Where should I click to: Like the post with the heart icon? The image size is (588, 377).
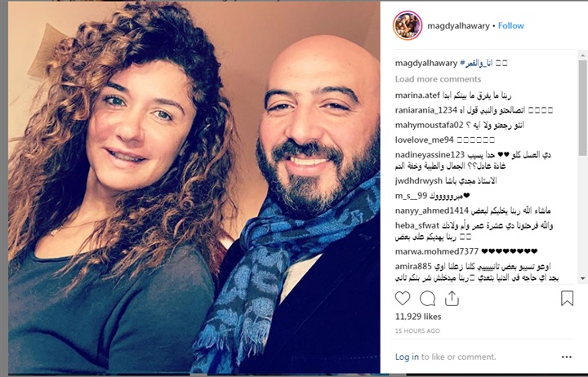[x=403, y=299]
